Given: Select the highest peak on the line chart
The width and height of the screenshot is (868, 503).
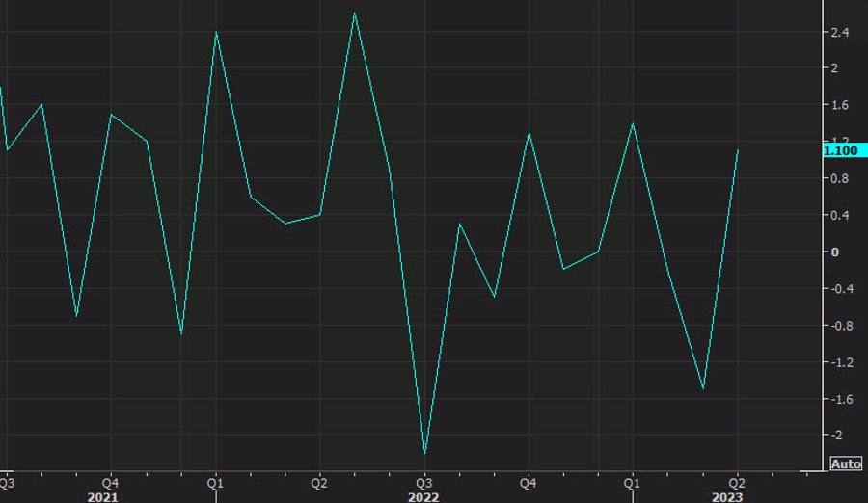Looking at the screenshot, I should coord(355,13).
